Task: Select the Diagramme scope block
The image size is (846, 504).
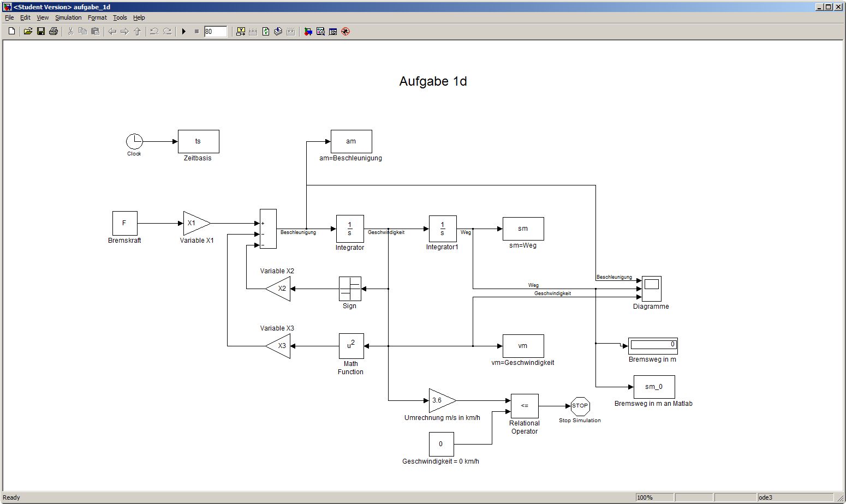Action: (x=651, y=289)
